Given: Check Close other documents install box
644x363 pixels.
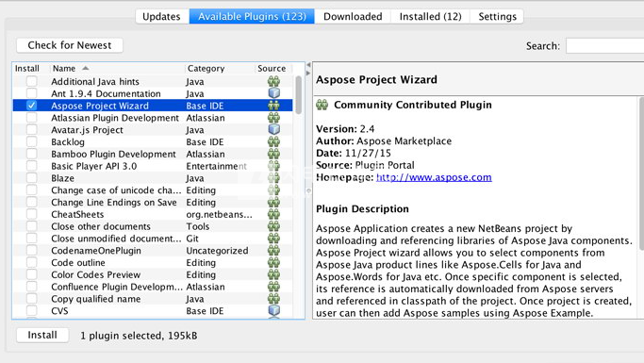Looking at the screenshot, I should tap(32, 226).
